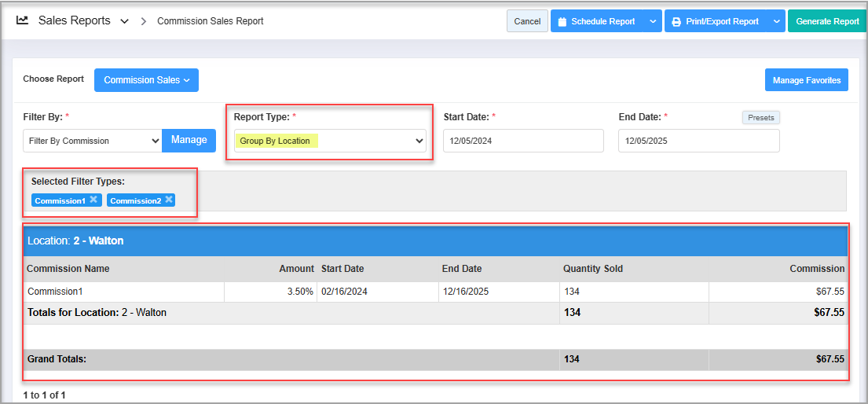
Task: Open the Report Type dropdown
Action: tap(330, 141)
